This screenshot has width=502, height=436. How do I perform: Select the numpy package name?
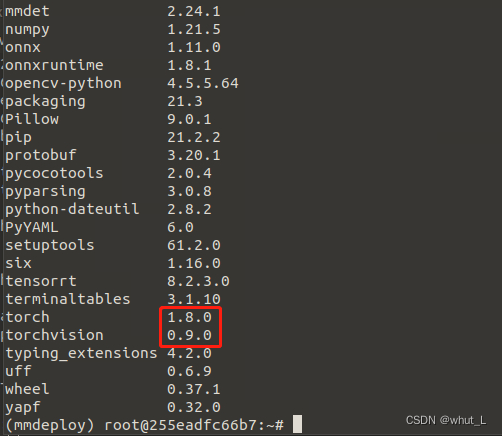[x=27, y=30]
